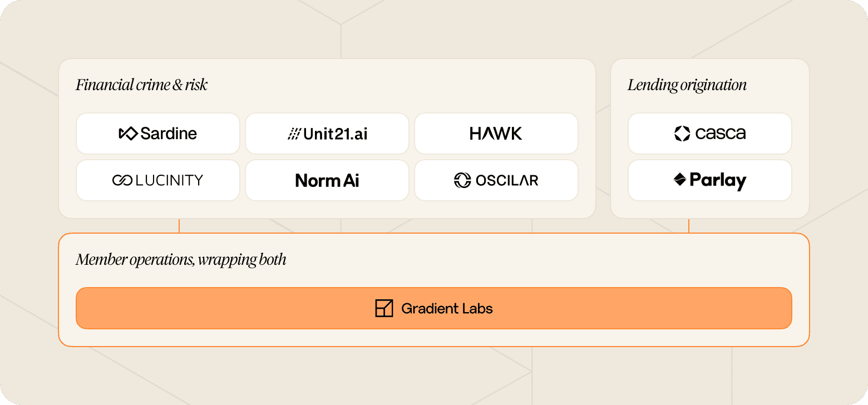This screenshot has width=868, height=405.
Task: Click the Lucinity infinity loop icon
Action: [x=121, y=180]
